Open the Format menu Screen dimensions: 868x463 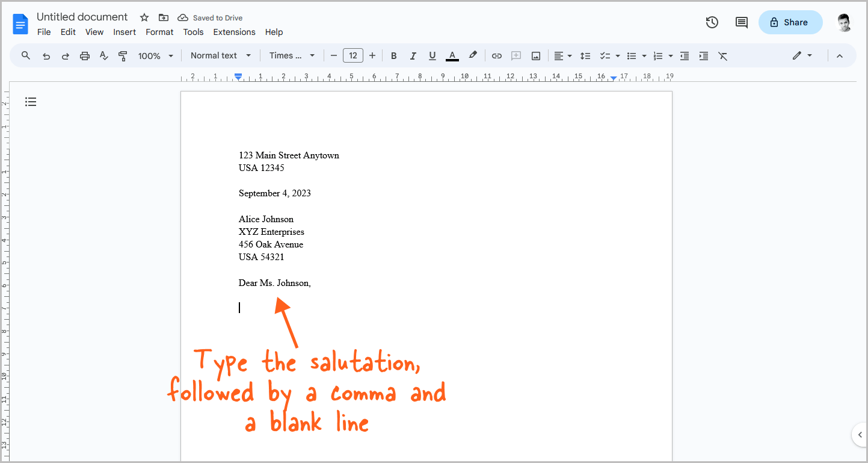click(x=159, y=32)
